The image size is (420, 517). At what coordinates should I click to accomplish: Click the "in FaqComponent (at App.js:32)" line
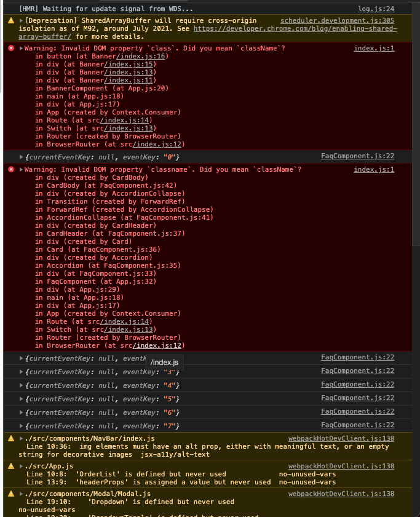tap(96, 282)
